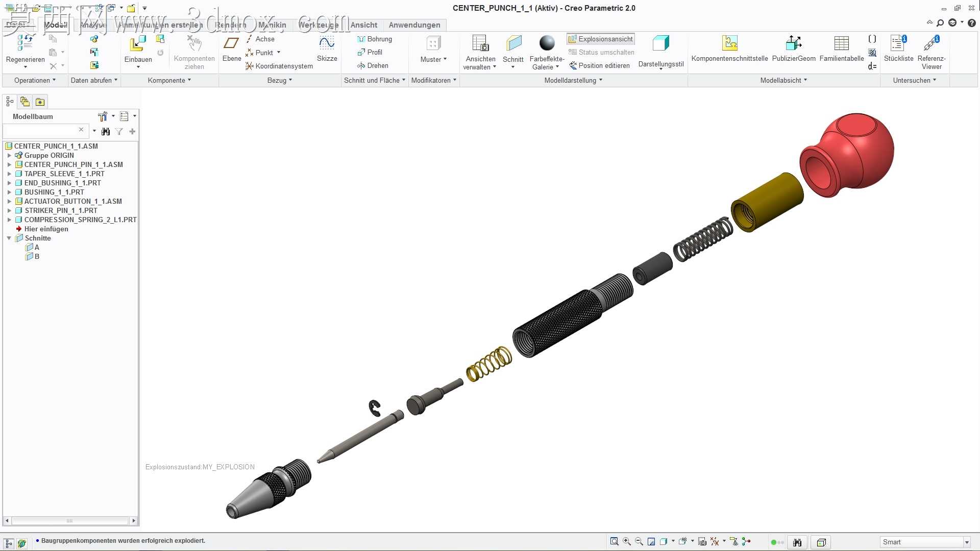Switch to the Analyse ribbon tab
This screenshot has width=980, height=551.
(93, 25)
